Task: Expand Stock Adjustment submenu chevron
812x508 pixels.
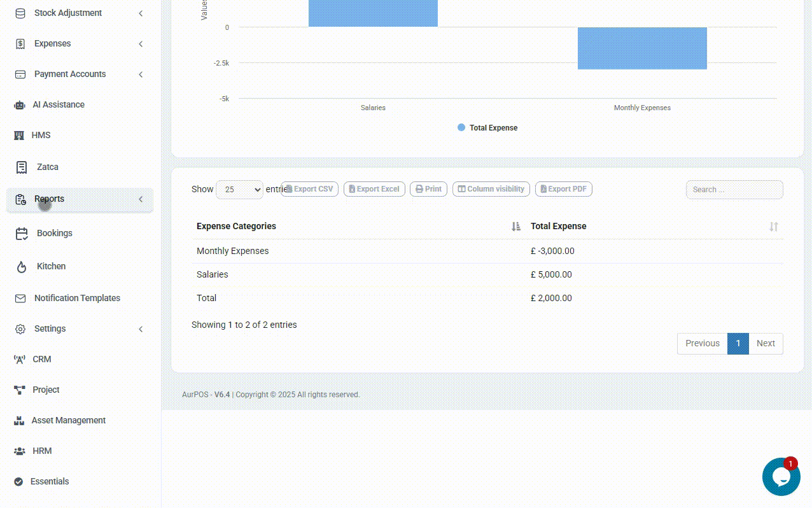Action: [x=141, y=13]
